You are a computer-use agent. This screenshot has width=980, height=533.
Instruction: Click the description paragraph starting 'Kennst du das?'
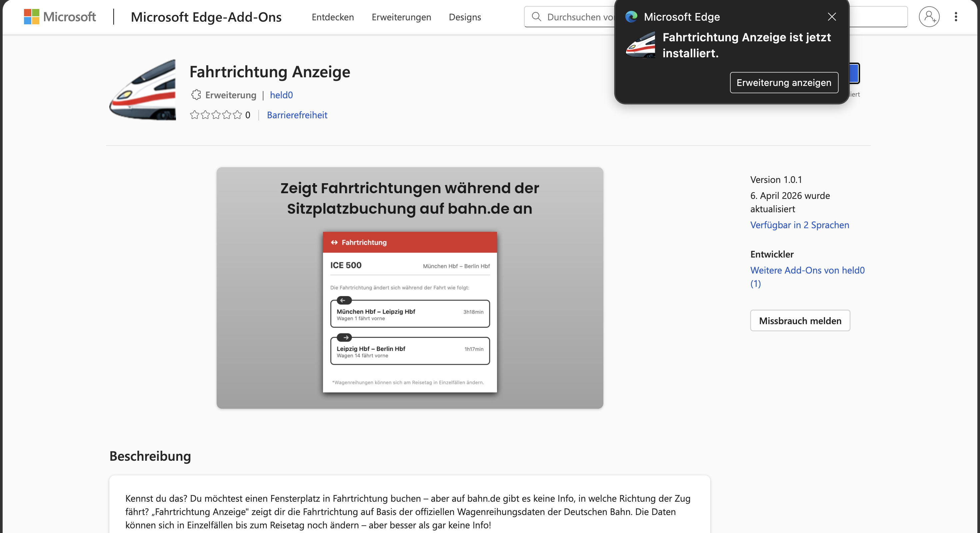click(408, 511)
